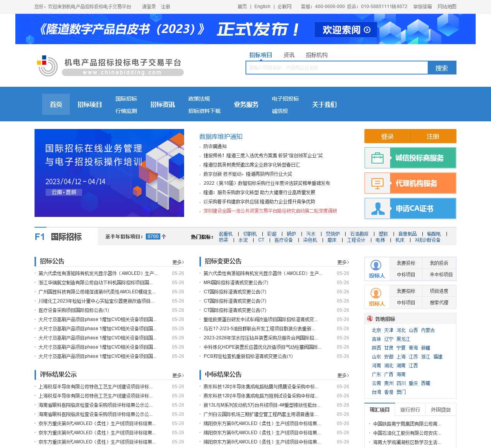The width and height of the screenshot is (491, 448).
Task: Click the site logo emblem
Action: 47,66
